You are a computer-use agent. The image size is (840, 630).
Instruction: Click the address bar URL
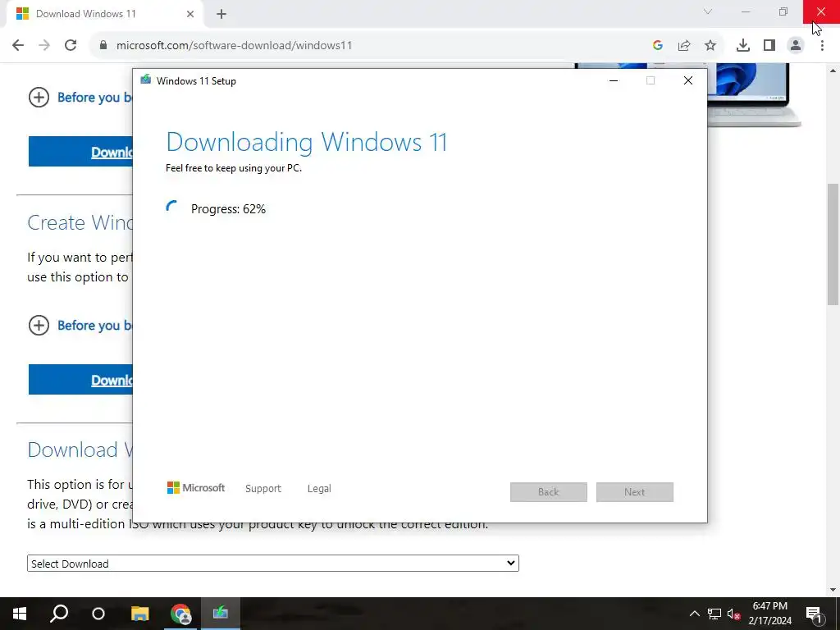pyautogui.click(x=234, y=46)
